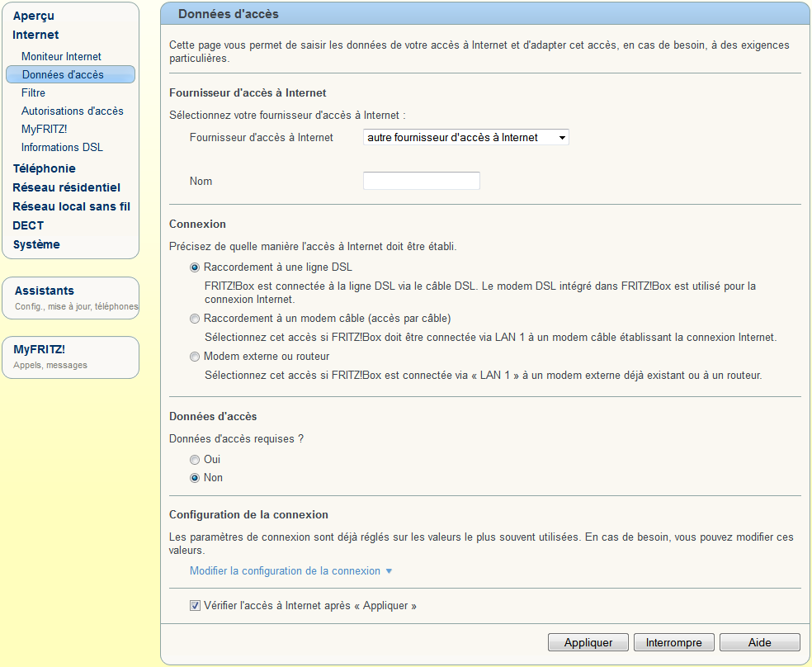This screenshot has height=667, width=812.
Task: Open MyFRITZ! under Internet menu
Action: click(x=44, y=129)
